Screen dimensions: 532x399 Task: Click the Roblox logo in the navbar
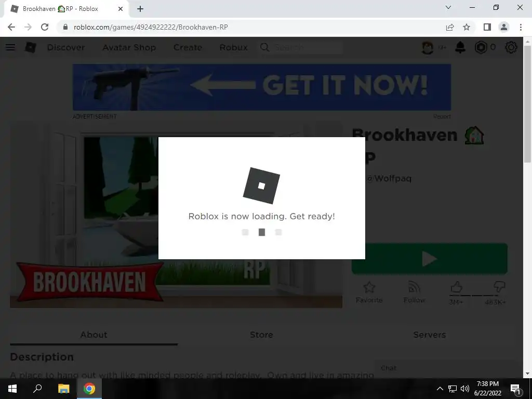pyautogui.click(x=30, y=47)
